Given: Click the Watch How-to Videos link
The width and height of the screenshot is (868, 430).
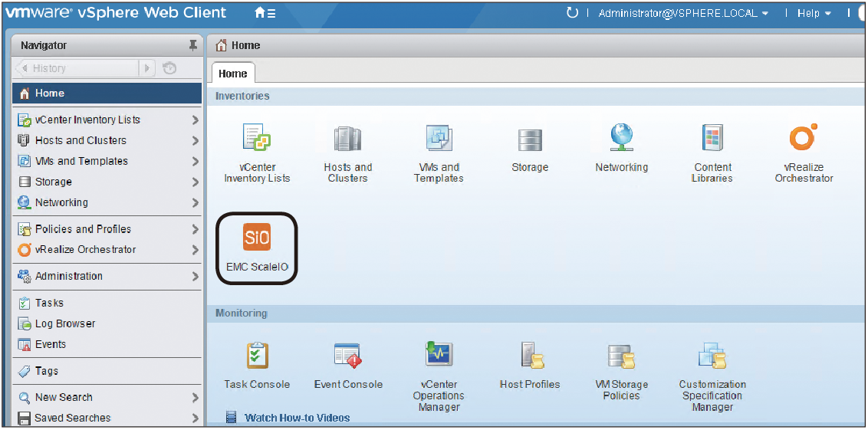Looking at the screenshot, I should (x=298, y=418).
